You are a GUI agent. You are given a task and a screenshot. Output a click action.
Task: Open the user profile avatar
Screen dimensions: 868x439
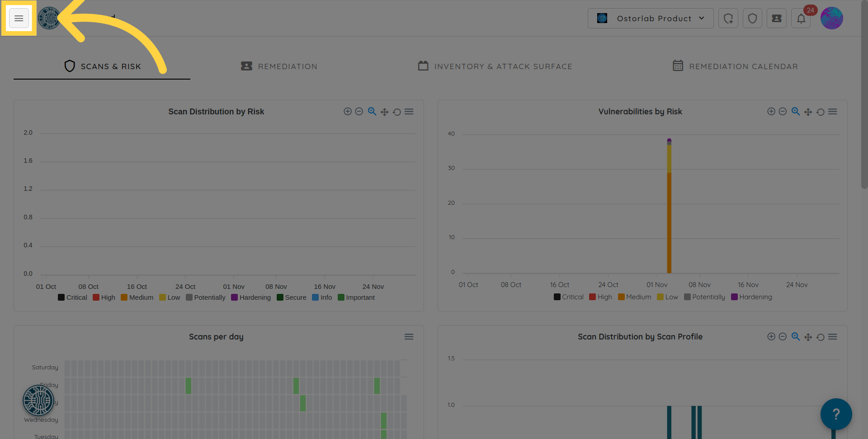tap(831, 19)
